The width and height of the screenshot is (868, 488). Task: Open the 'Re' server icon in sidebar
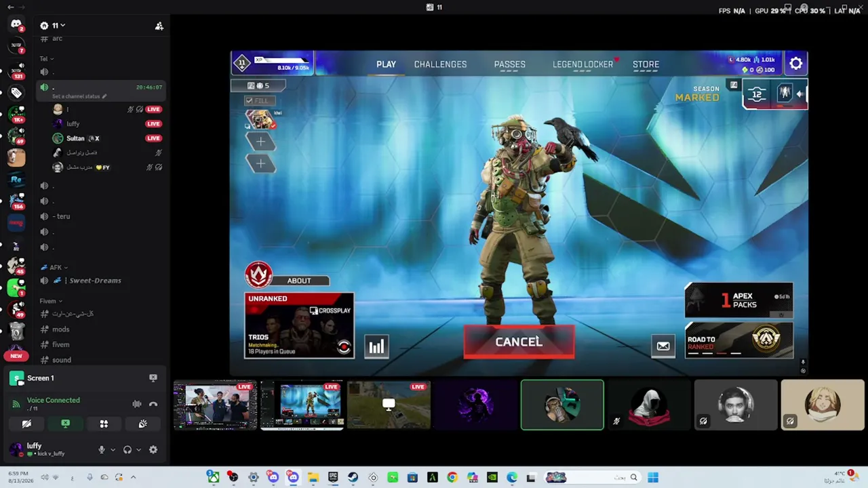16,180
